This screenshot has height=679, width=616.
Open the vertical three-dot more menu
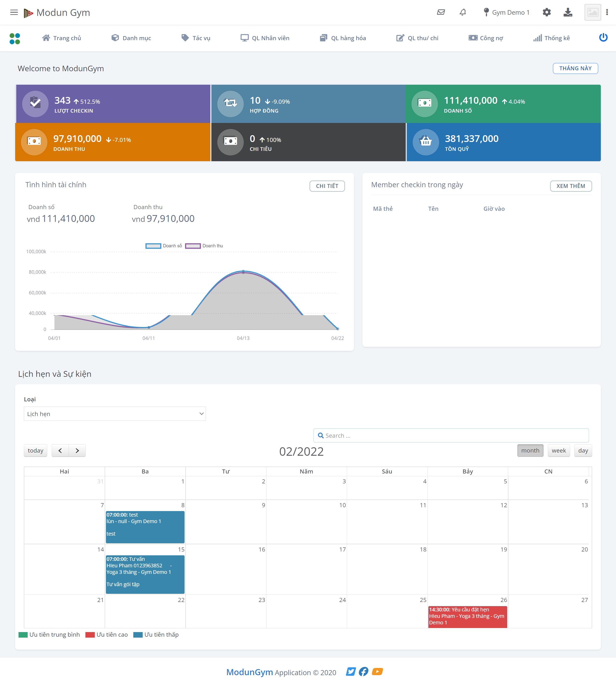[x=607, y=13]
